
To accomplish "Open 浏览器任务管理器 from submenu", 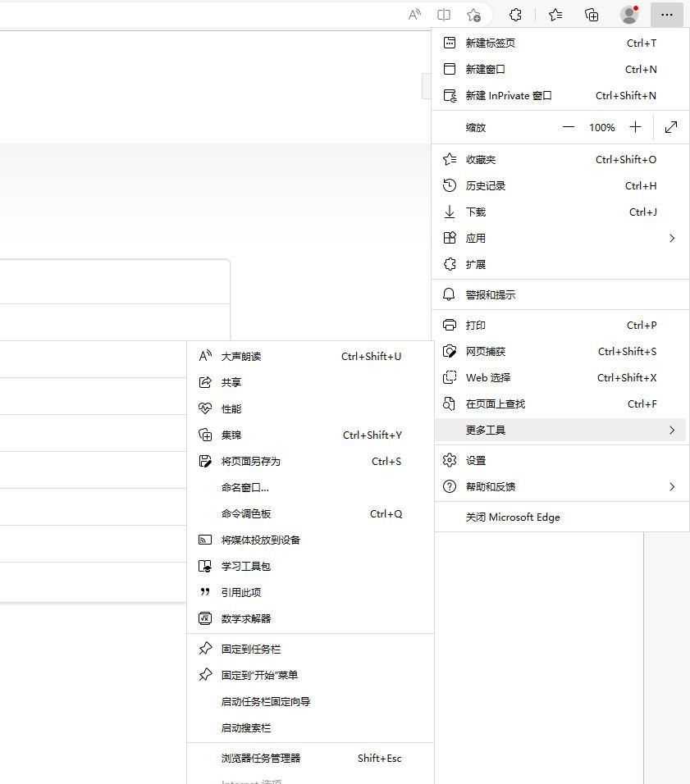I will (x=310, y=758).
